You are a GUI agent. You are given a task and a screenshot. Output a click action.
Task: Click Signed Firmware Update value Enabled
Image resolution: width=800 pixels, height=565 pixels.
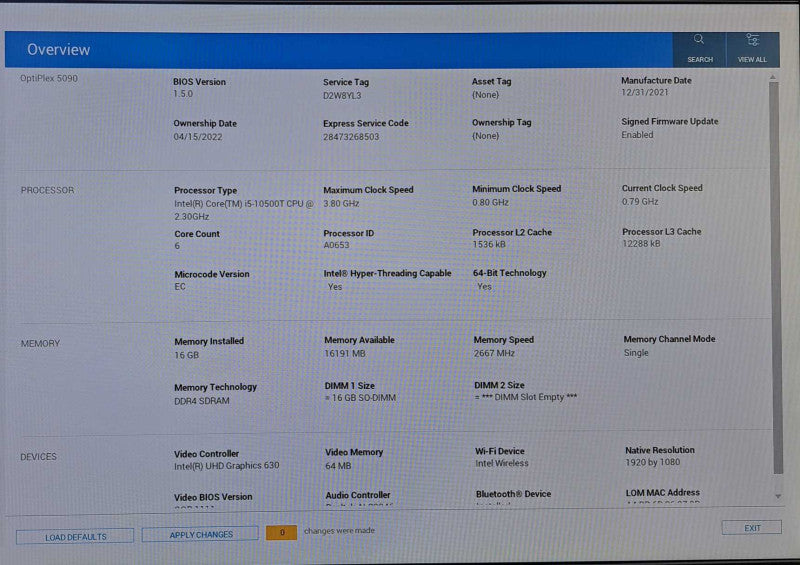pos(637,135)
